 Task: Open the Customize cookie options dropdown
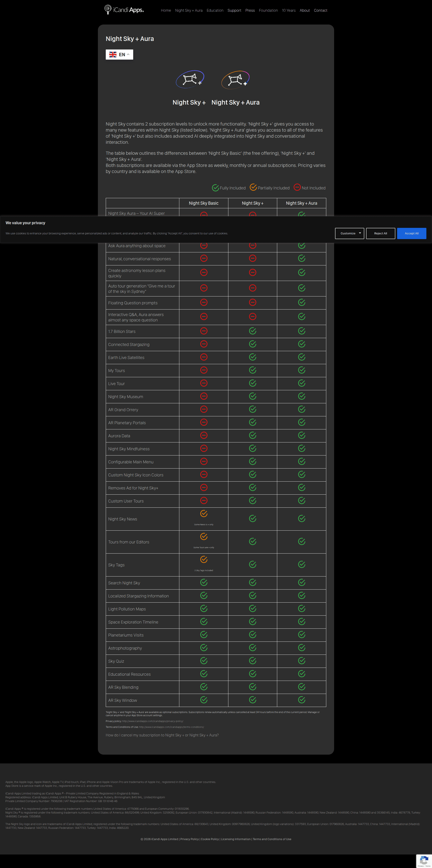(x=349, y=233)
